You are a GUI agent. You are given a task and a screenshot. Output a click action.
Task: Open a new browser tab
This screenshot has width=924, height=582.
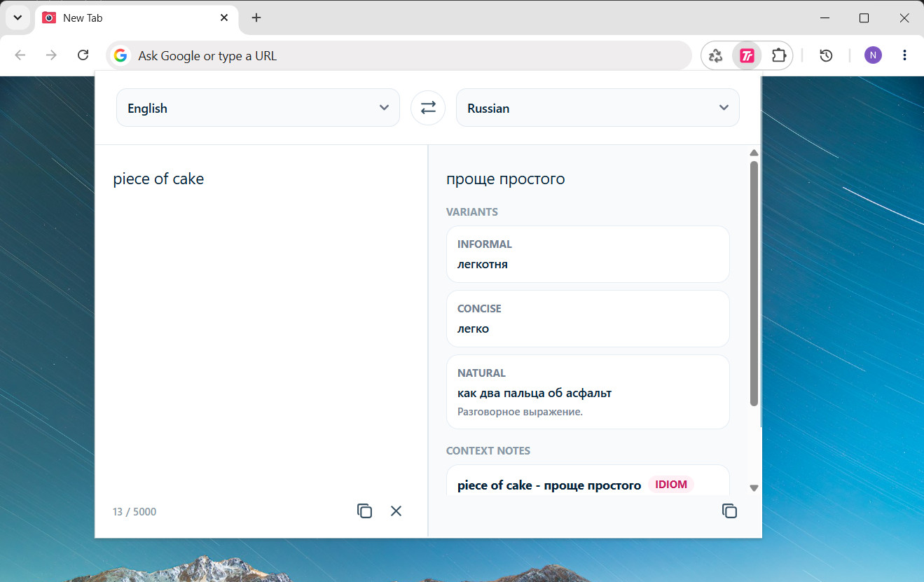click(256, 18)
